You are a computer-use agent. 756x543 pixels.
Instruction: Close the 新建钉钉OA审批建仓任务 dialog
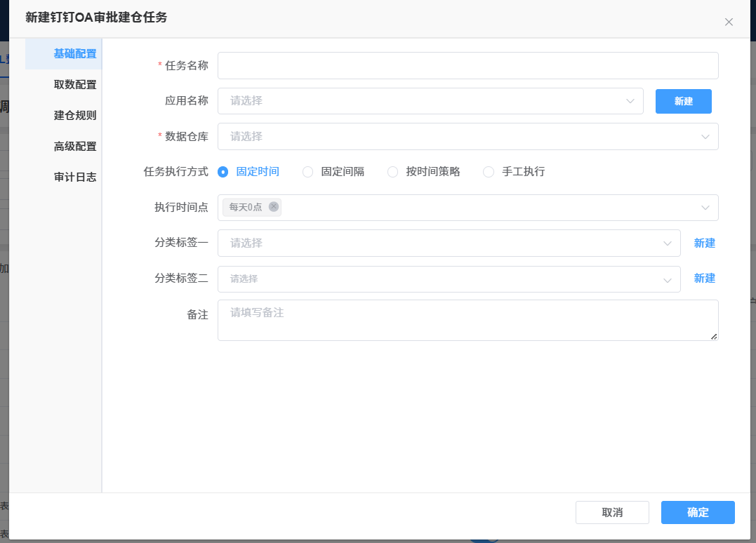pos(729,22)
